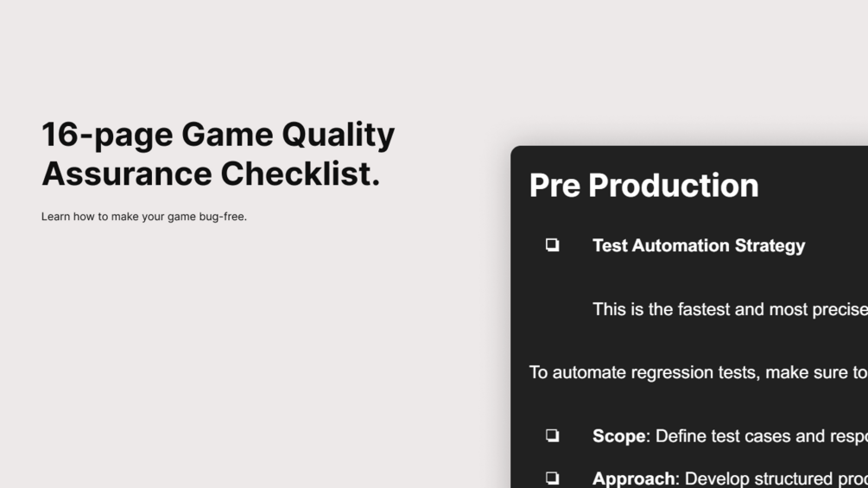Click the 16-page Game Quality heading line

tap(219, 135)
